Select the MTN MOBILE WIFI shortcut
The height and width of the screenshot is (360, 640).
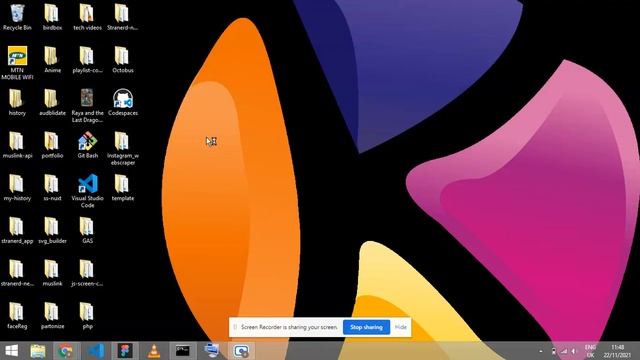point(17,63)
